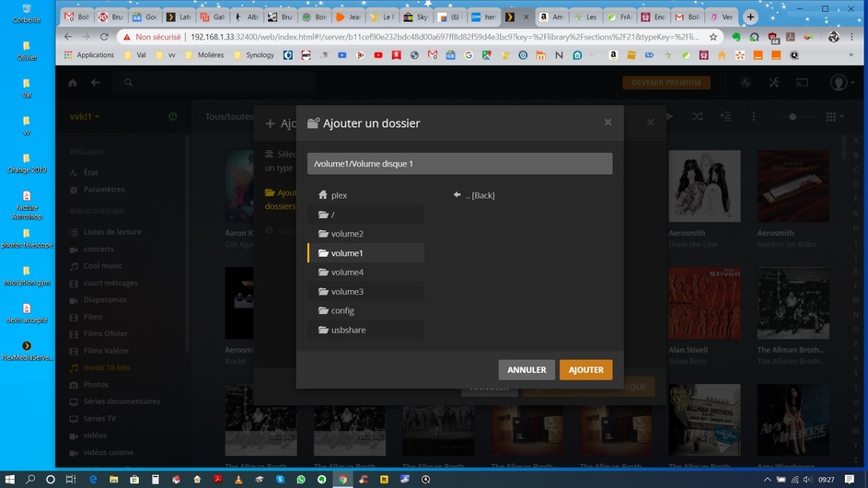Select the config folder
The height and width of the screenshot is (488, 868).
pos(366,310)
